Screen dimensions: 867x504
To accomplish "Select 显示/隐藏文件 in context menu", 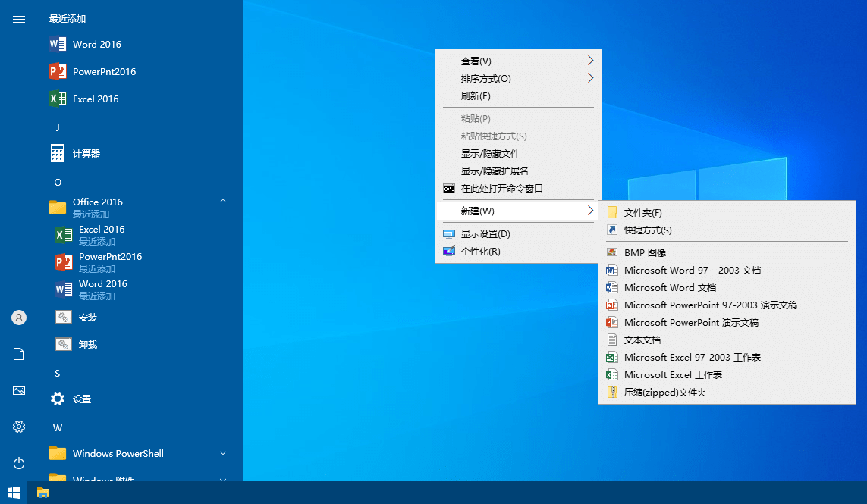I will pos(518,154).
